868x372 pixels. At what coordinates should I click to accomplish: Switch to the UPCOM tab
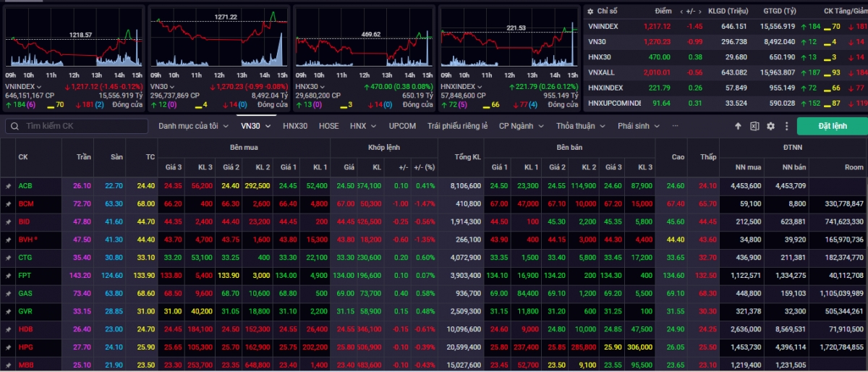(402, 126)
